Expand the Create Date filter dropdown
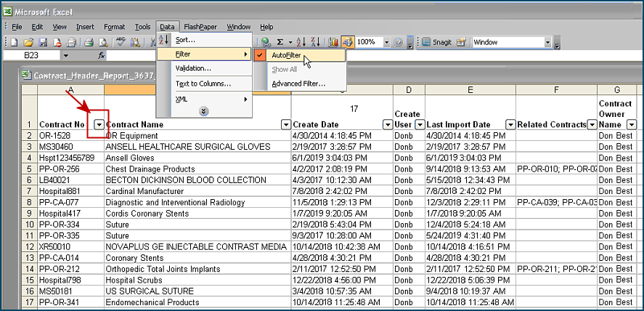Viewport: 644px width, 311px height. click(387, 124)
